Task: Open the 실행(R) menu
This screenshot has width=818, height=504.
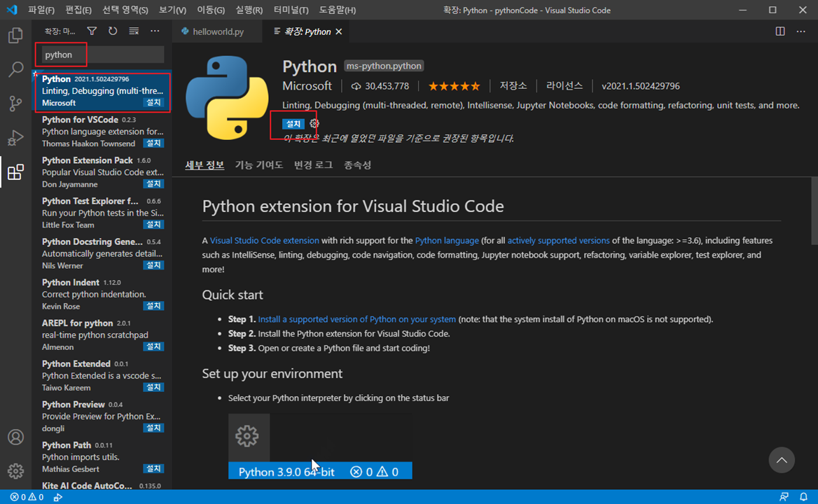Action: point(249,10)
